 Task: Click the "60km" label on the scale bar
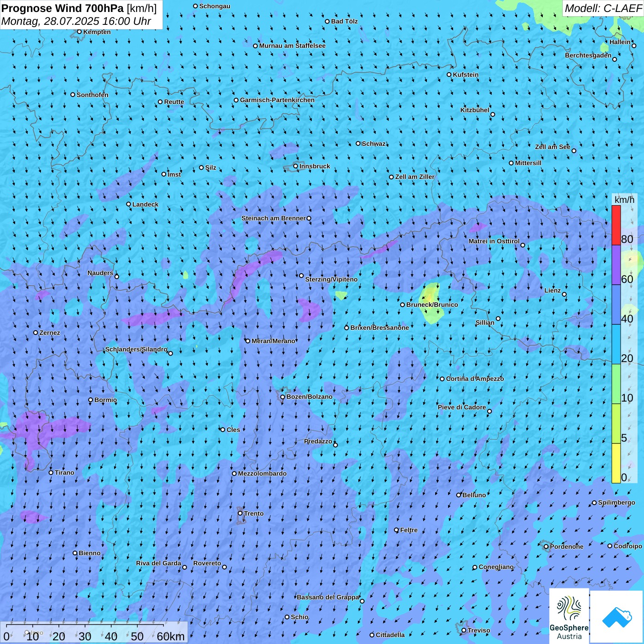(171, 636)
